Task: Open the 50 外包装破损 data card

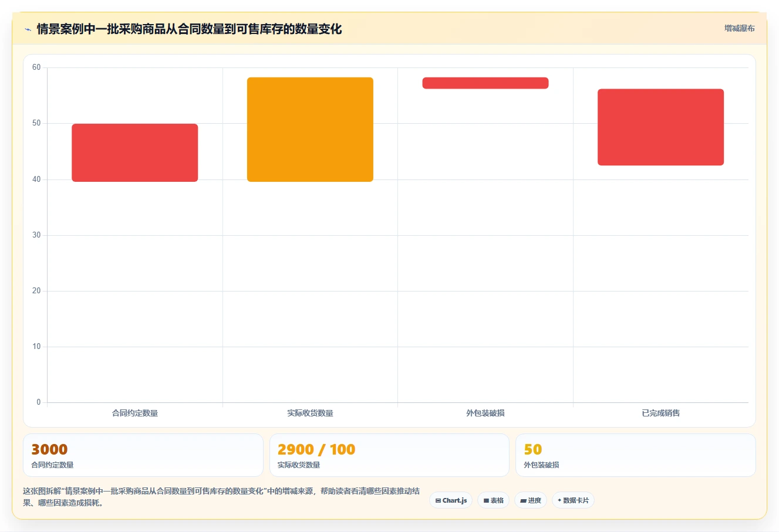Action: 635,455
